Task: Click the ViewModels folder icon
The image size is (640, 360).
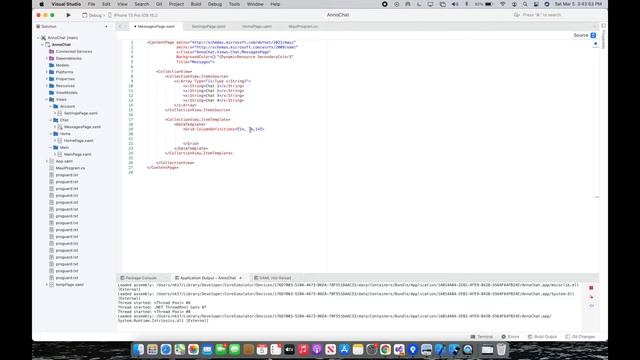Action: (51, 93)
